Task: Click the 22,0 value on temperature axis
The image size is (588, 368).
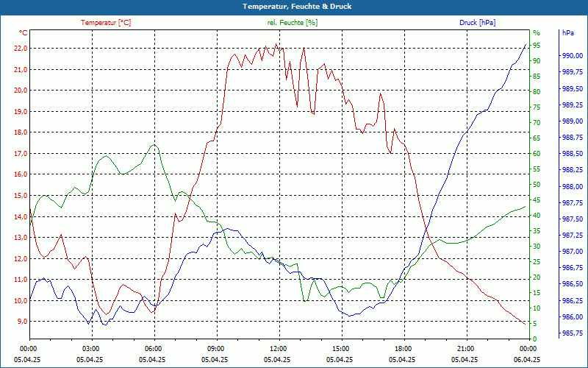Action: pyautogui.click(x=20, y=49)
